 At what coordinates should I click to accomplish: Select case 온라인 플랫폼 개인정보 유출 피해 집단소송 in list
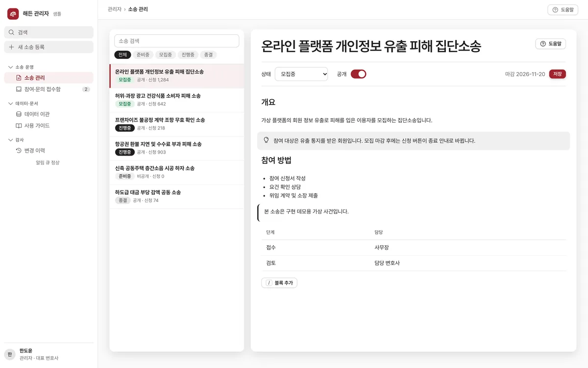[176, 76]
